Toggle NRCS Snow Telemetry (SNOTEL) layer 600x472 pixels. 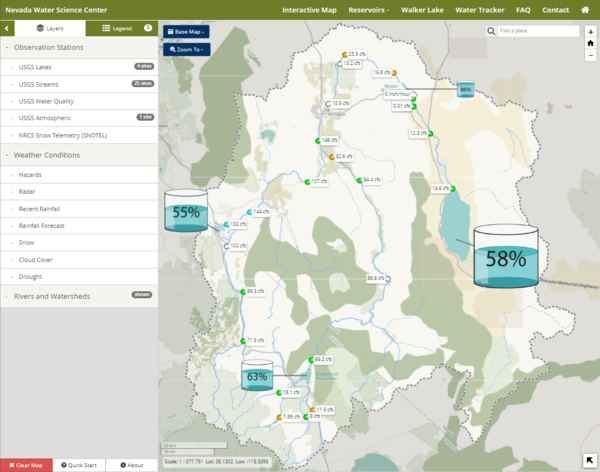point(79,135)
